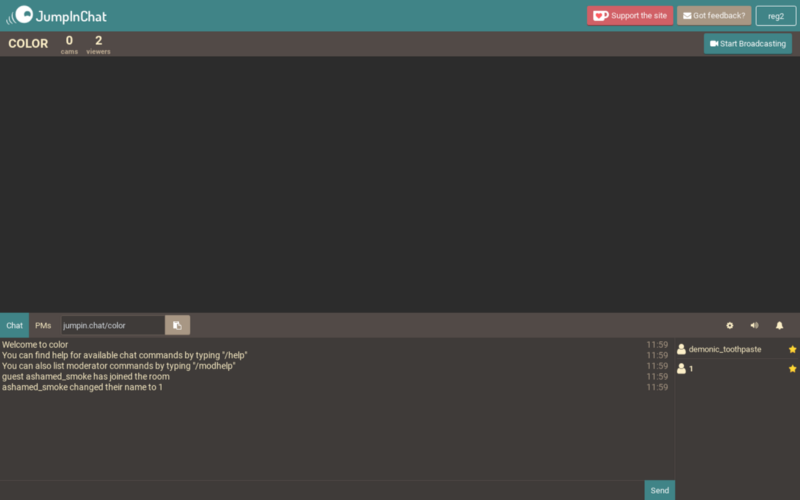
Task: Switch to the PMs tab
Action: click(43, 326)
